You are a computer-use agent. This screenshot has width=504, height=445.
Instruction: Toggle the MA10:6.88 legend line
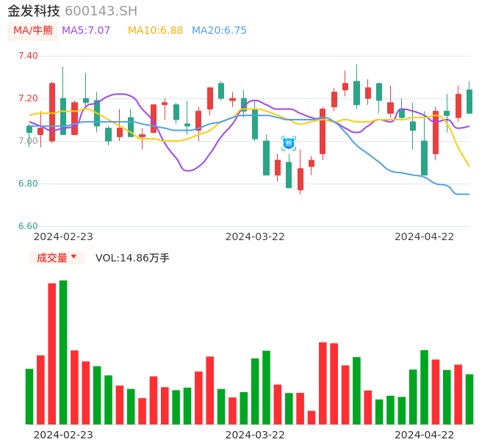click(x=155, y=31)
